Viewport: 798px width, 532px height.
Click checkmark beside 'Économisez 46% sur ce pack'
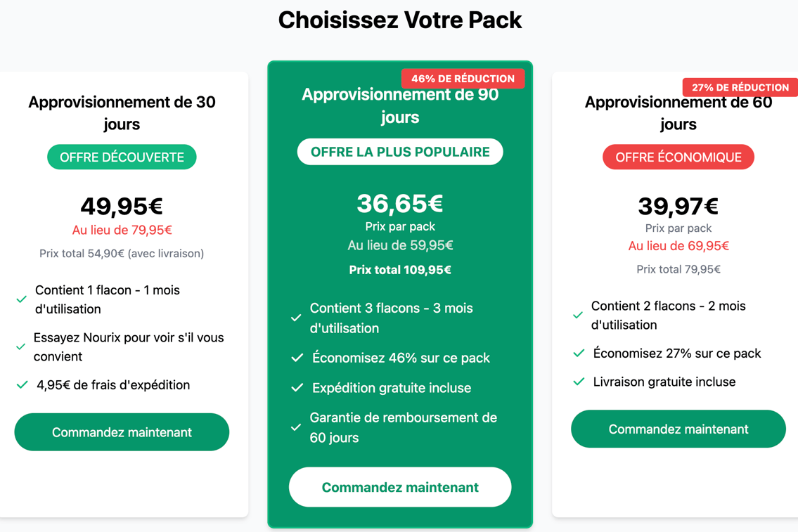(297, 358)
